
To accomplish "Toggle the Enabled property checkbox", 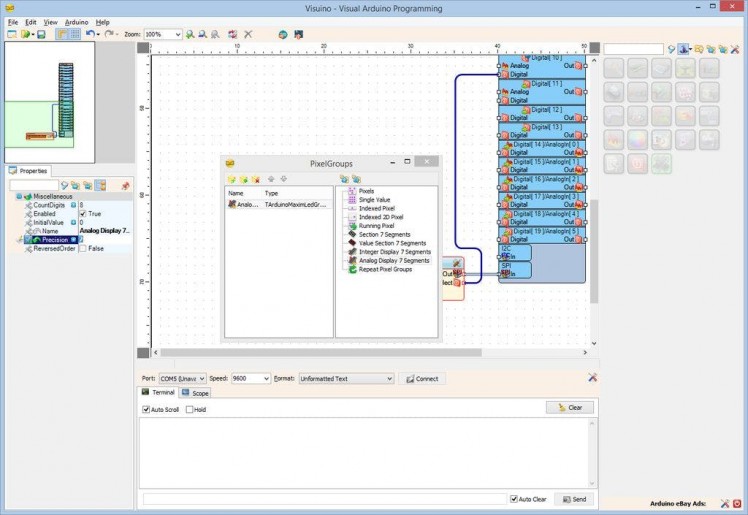I will 84,214.
